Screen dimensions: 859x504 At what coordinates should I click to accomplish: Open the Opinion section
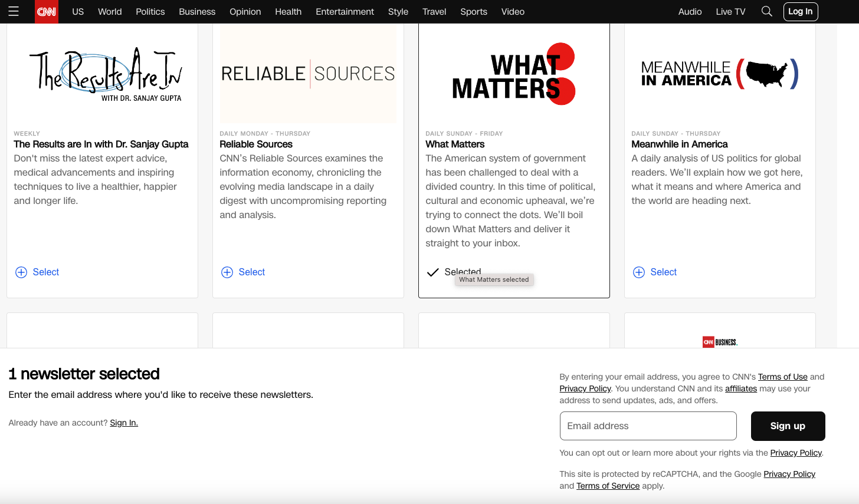pyautogui.click(x=245, y=11)
